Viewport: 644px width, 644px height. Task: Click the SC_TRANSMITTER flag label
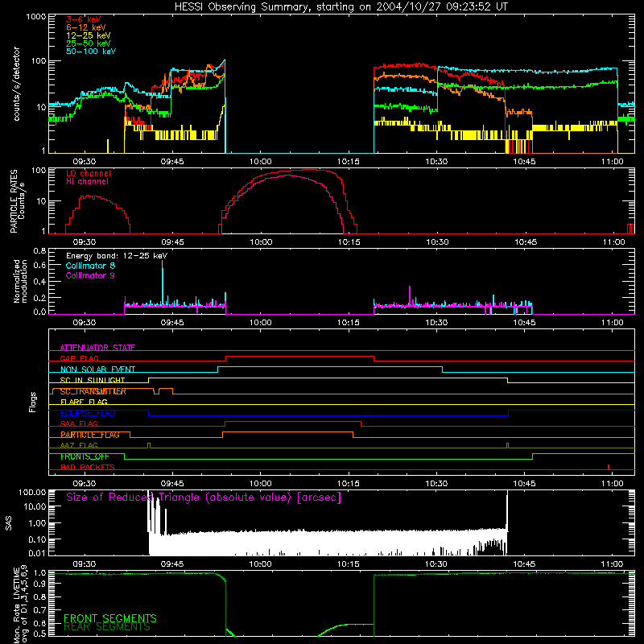click(x=93, y=391)
